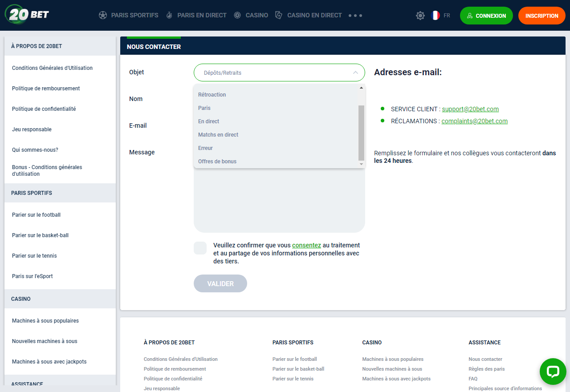Open 'Politique de remboursement' in the sidebar
This screenshot has width=570, height=392.
coord(46,89)
